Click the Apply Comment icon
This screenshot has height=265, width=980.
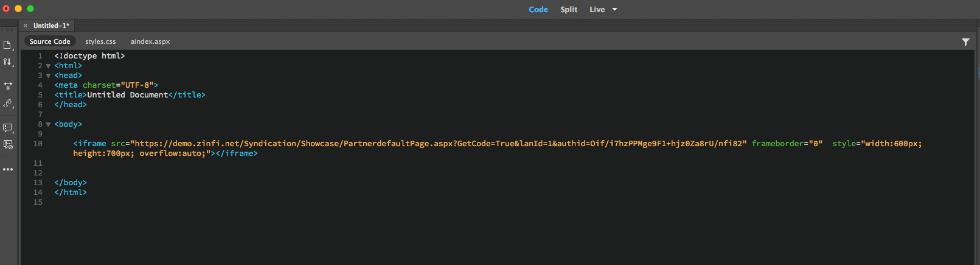tap(8, 128)
